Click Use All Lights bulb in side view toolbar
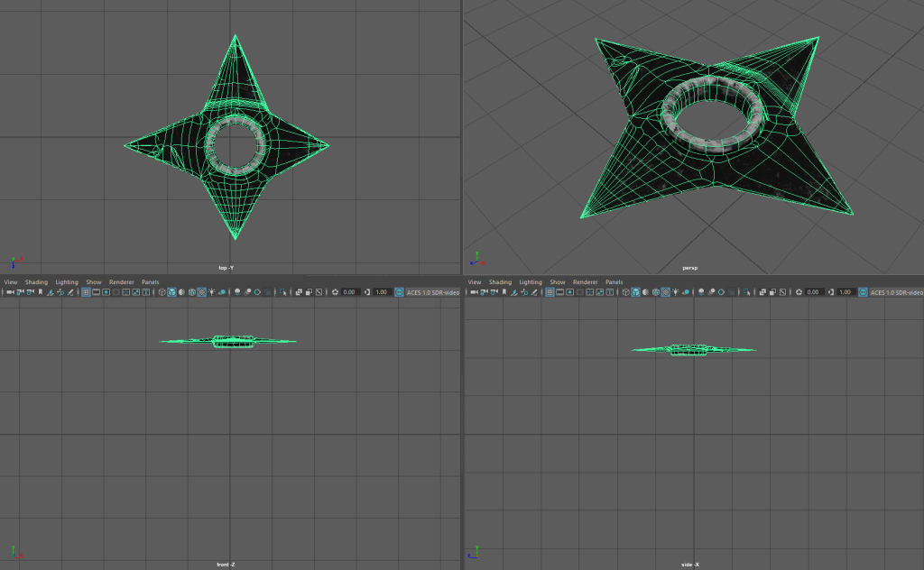Image resolution: width=924 pixels, height=570 pixels. pos(676,292)
